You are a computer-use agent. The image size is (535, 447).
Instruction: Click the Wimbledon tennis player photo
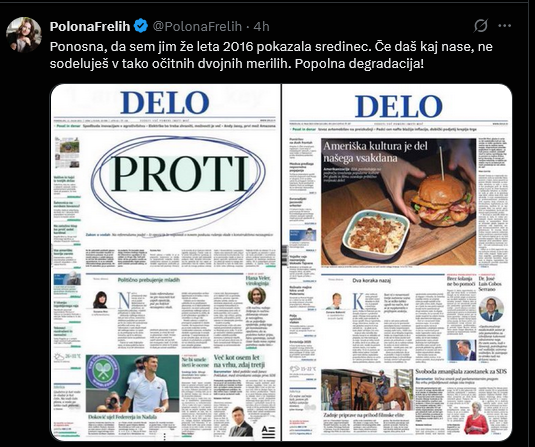(x=132, y=383)
